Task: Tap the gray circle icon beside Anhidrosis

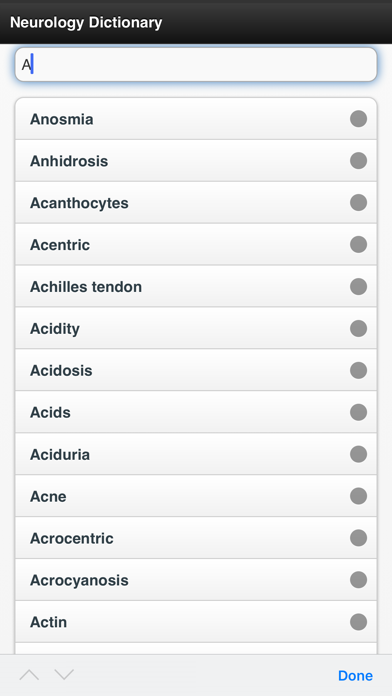Action: pos(358,161)
